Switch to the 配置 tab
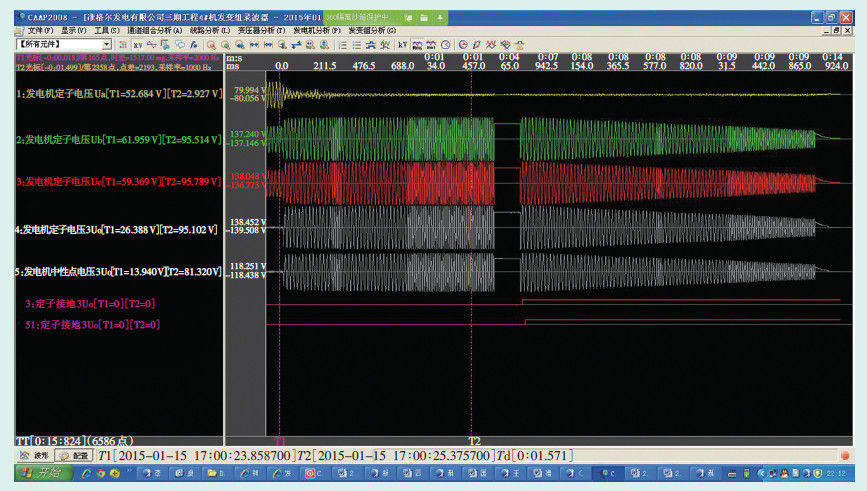Image resolution: width=867 pixels, height=491 pixels. (75, 454)
